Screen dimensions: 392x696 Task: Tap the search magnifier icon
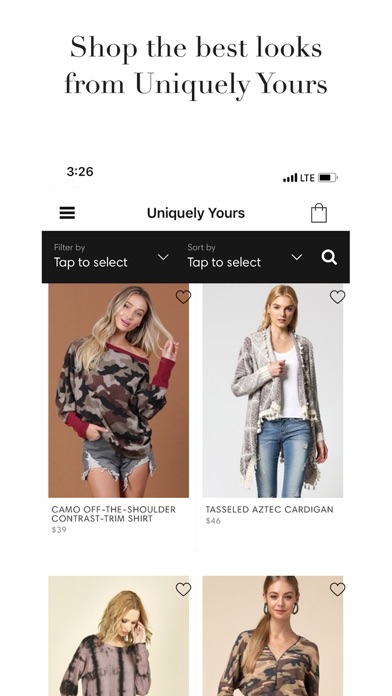(x=329, y=257)
